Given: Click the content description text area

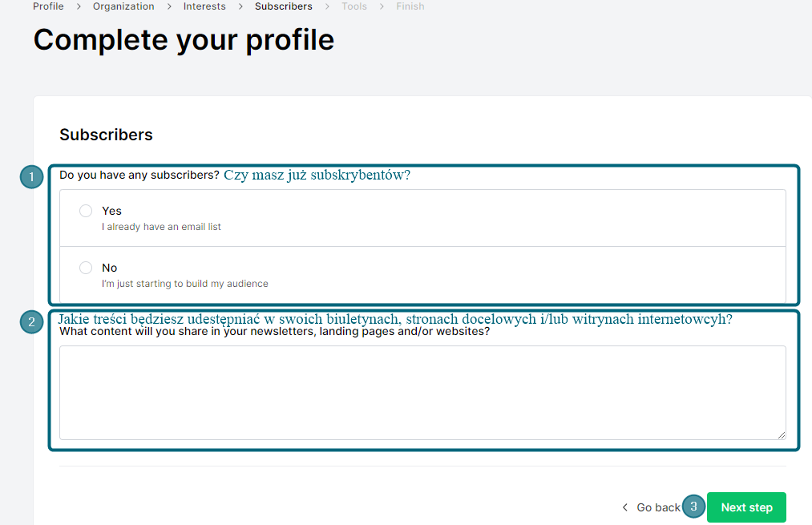Looking at the screenshot, I should tap(422, 393).
